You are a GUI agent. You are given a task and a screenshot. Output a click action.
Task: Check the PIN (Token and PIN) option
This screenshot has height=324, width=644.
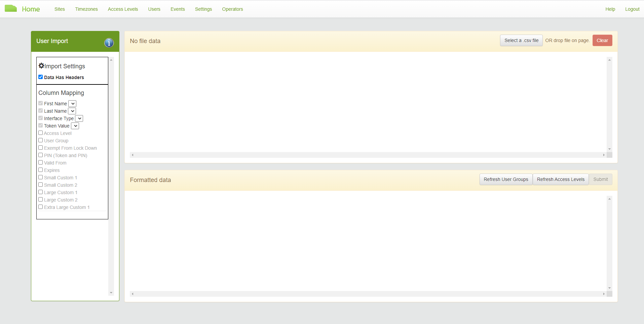40,155
